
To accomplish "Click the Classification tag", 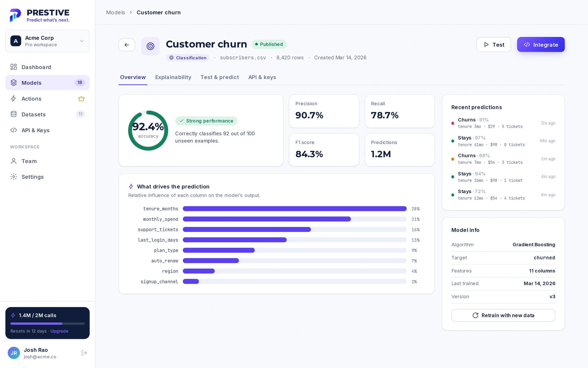I will (x=188, y=58).
